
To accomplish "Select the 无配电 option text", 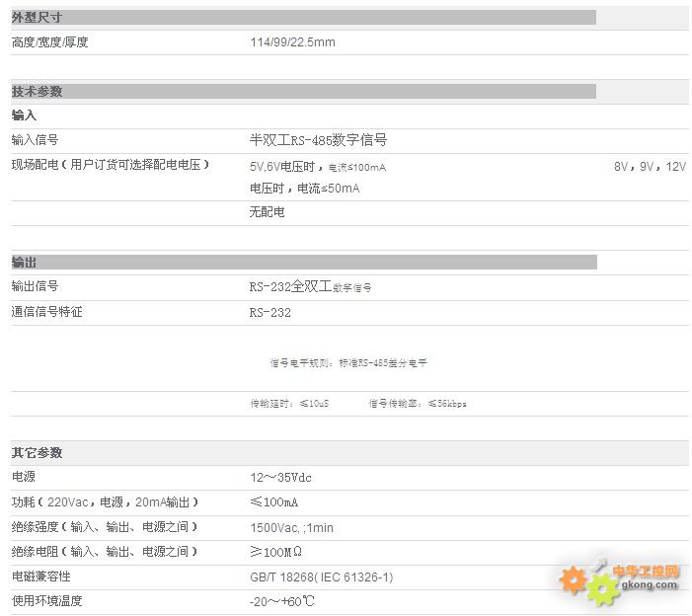I will 267,212.
